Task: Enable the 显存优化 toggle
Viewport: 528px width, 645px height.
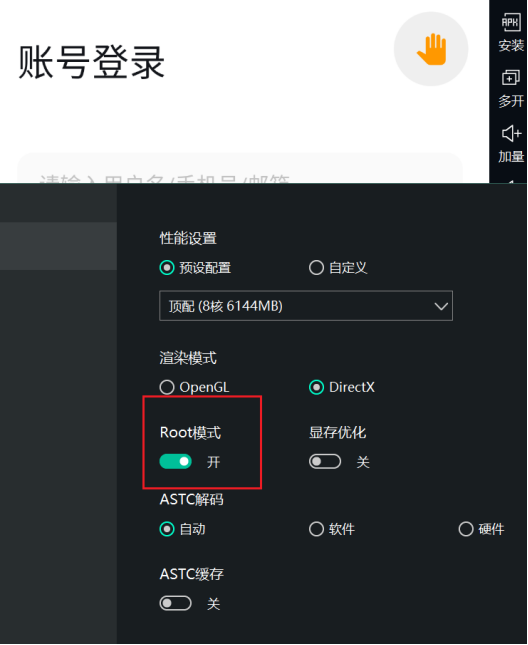Action: coord(325,462)
